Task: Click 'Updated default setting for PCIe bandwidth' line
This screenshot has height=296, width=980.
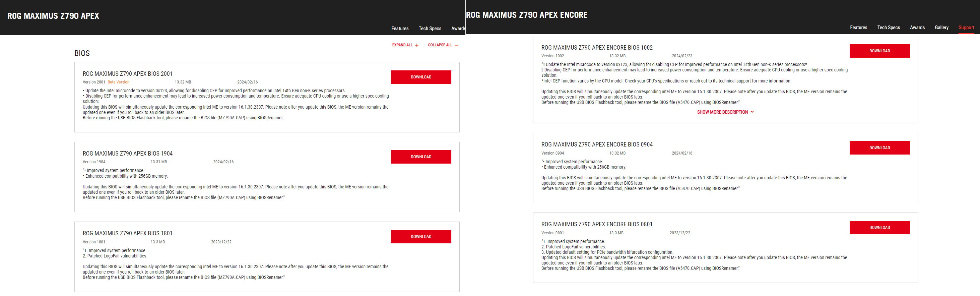Action: click(x=607, y=252)
